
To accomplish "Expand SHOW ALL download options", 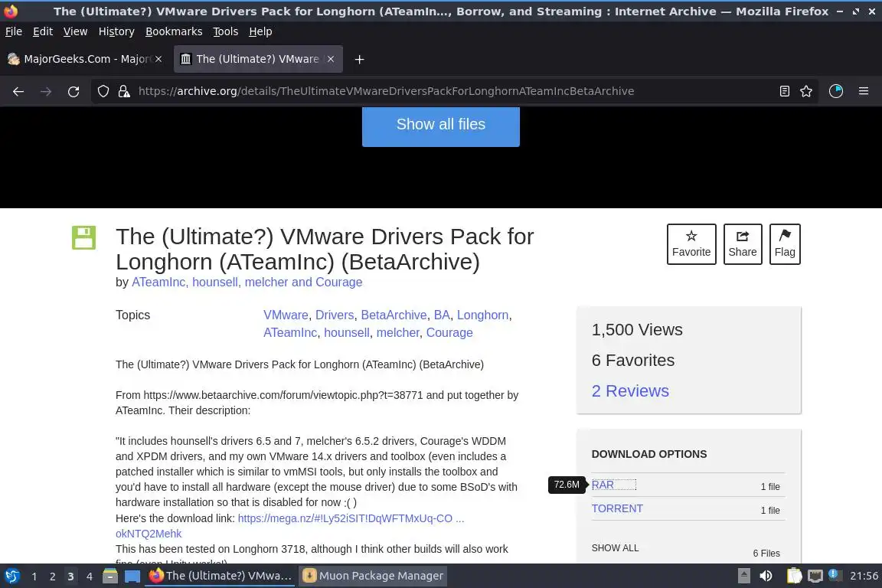I will (x=615, y=548).
